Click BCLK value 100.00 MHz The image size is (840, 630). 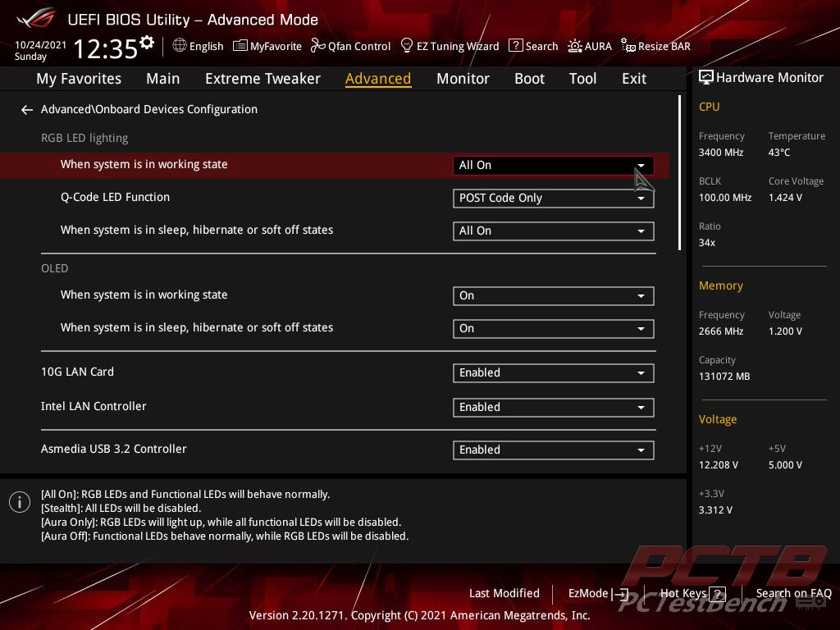[725, 198]
